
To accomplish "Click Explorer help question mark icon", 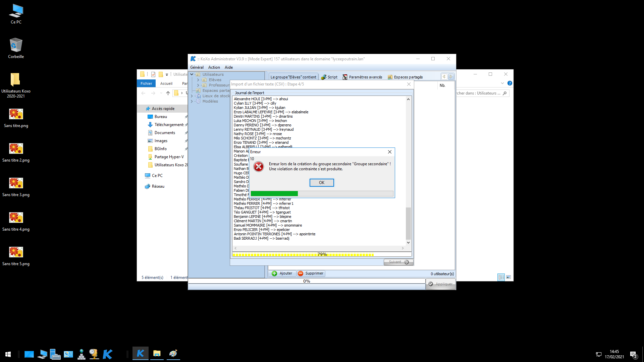I will coord(509,83).
